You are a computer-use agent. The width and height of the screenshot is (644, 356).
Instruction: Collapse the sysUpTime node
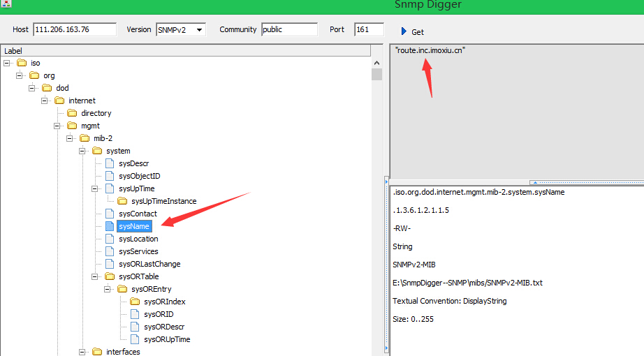(95, 189)
